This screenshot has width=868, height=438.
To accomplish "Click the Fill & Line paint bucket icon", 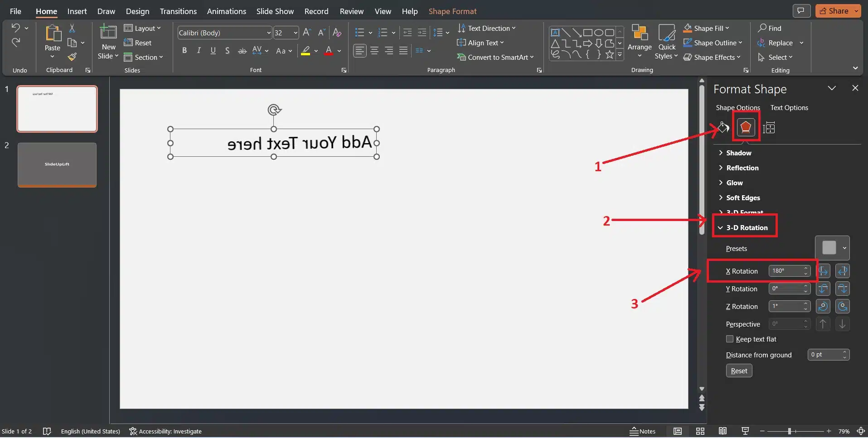I will click(723, 128).
